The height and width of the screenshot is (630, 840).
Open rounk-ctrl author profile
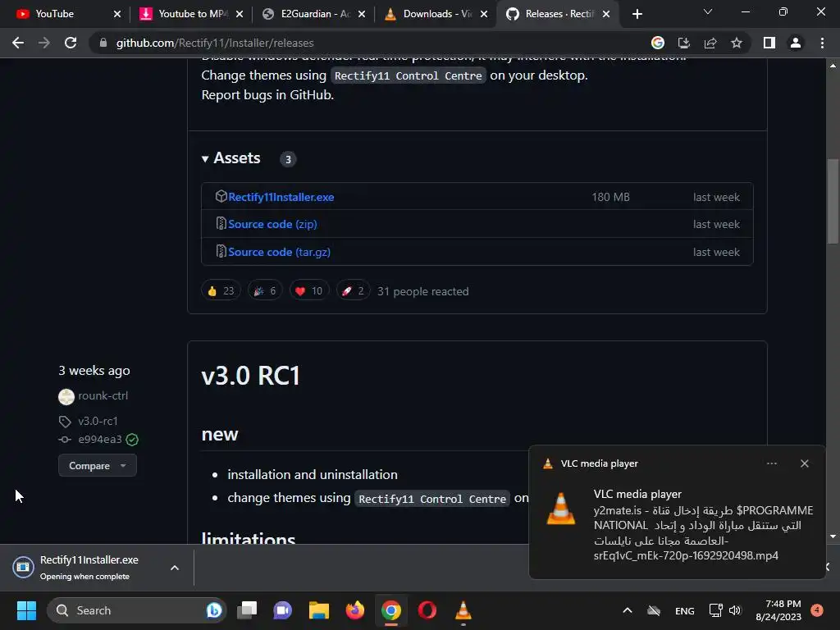[103, 396]
